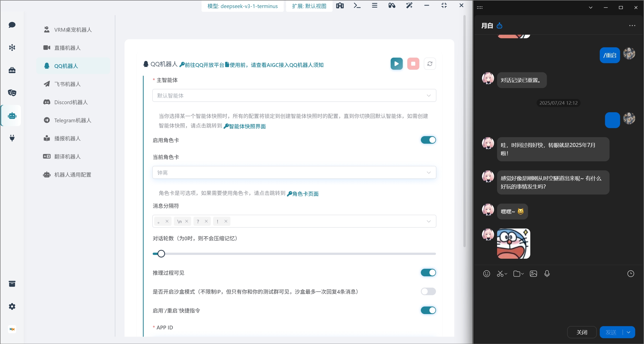This screenshot has height=344, width=644.
Task: Click the plug icon in left sidebar
Action: pos(12,138)
